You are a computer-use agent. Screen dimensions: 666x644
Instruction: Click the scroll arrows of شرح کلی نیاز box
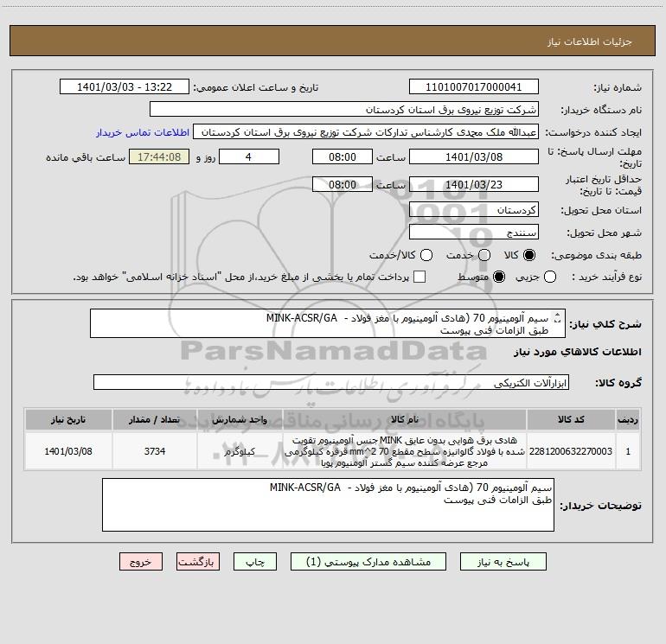pyautogui.click(x=558, y=317)
